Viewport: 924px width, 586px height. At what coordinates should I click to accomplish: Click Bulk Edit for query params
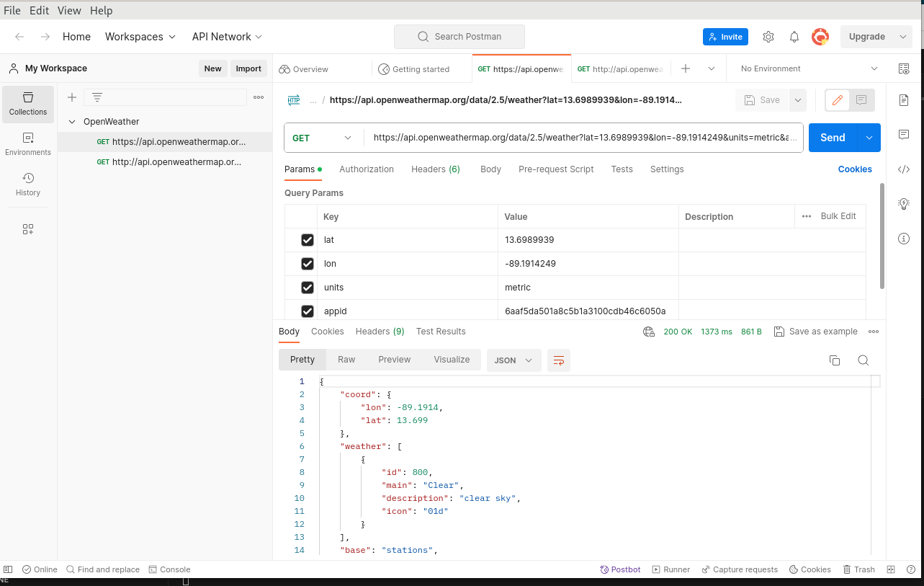838,216
